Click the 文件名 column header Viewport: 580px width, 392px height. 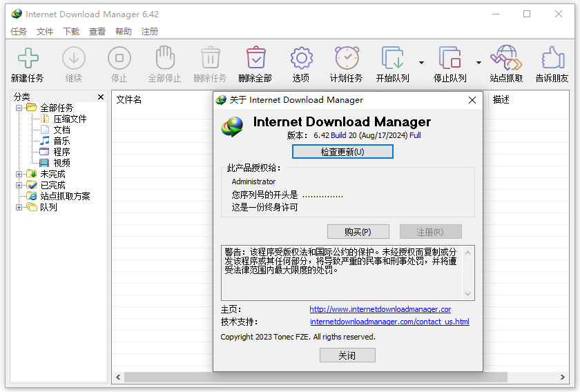(128, 99)
